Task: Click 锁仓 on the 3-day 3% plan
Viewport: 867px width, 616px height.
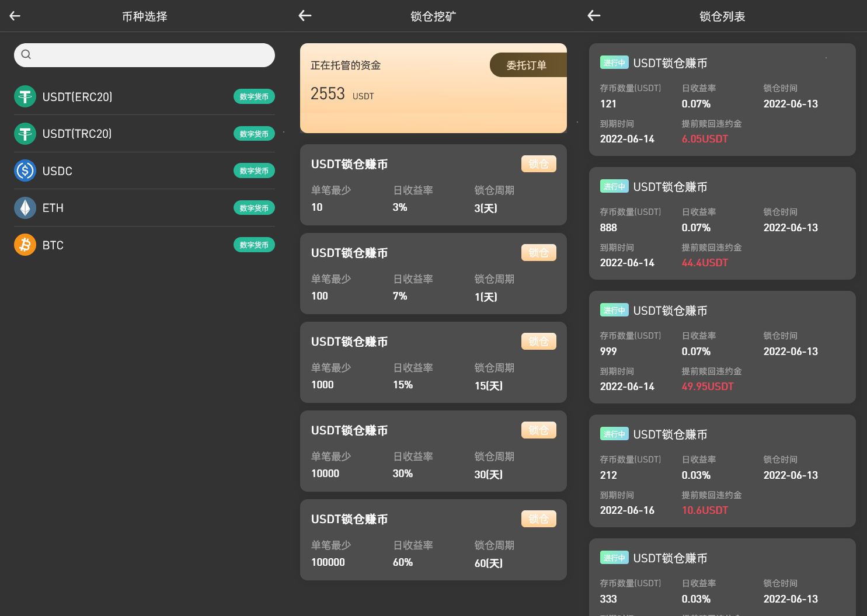Action: [x=539, y=164]
